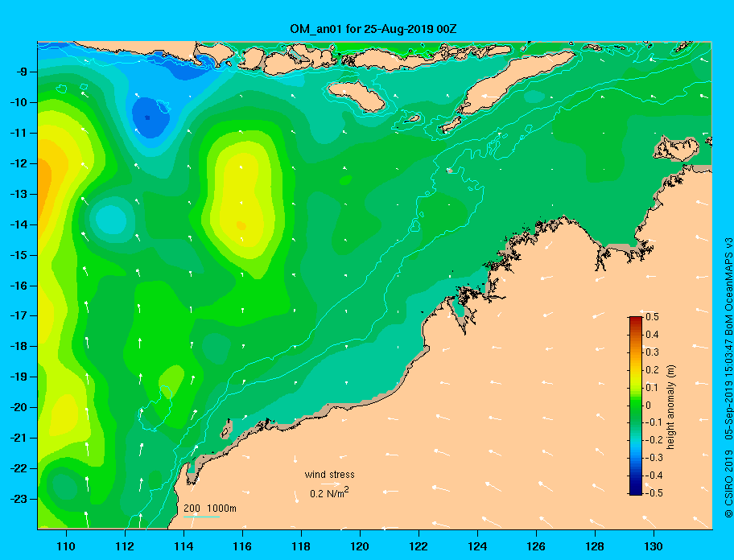Click the longitude label 114

coord(183,546)
